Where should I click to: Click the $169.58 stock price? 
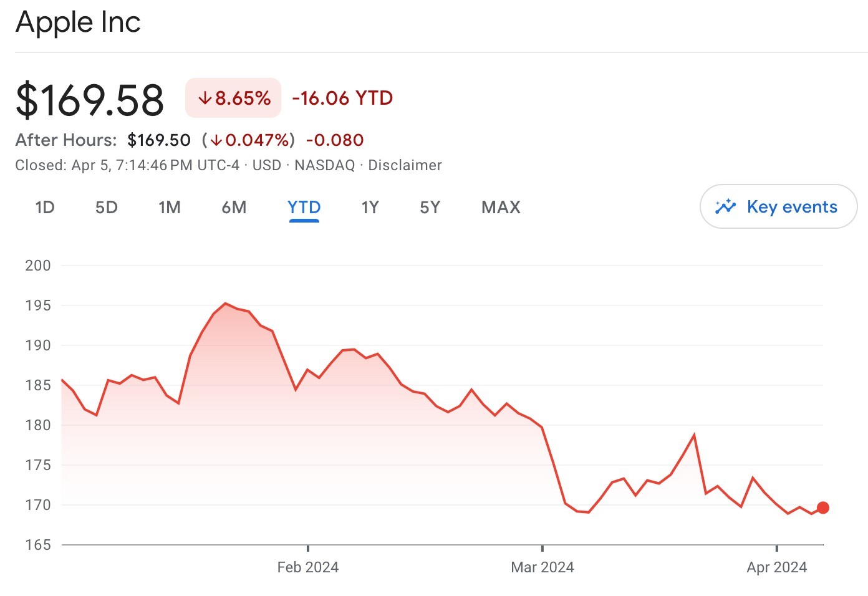pyautogui.click(x=90, y=100)
